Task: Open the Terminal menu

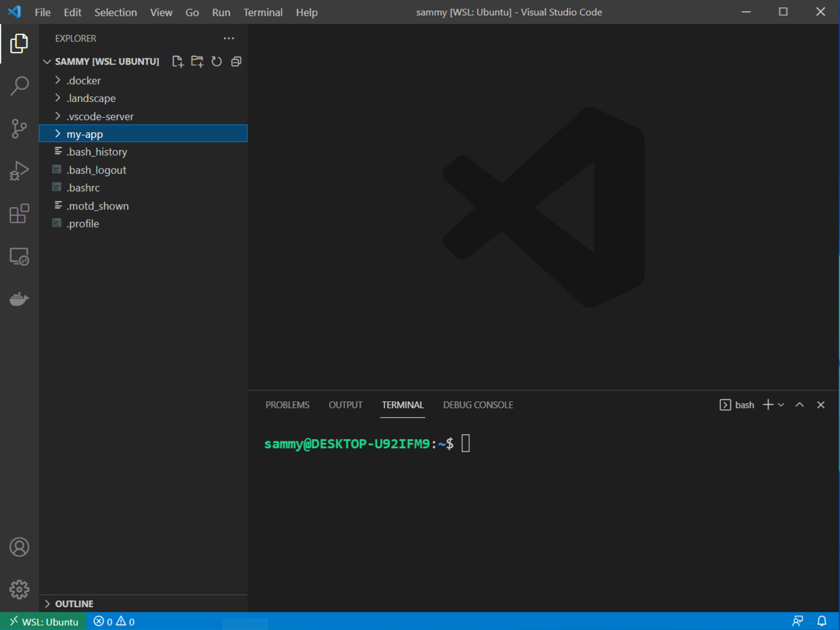Action: point(263,12)
